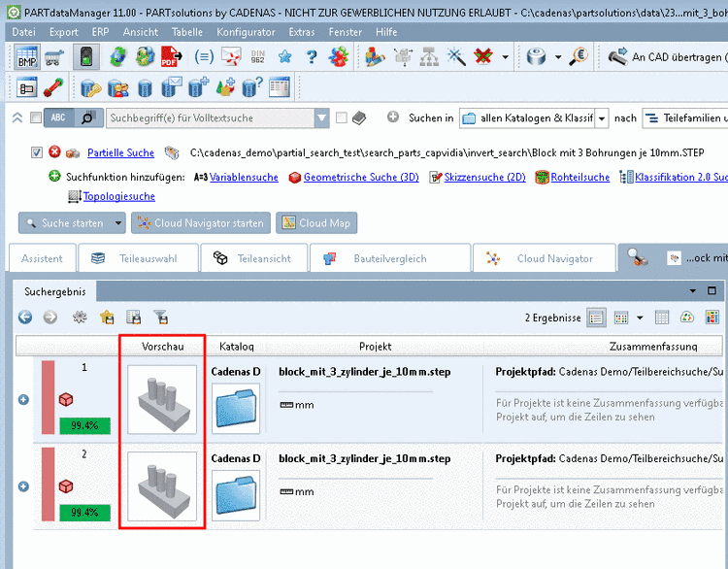The image size is (728, 569).
Task: Click the PDF export icon
Action: tap(173, 56)
